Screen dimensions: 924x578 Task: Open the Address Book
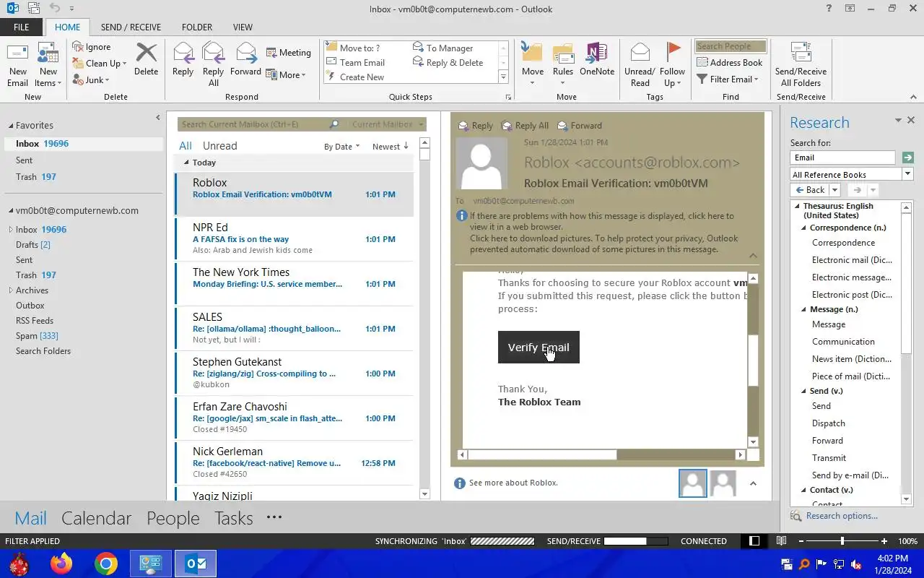coord(729,63)
